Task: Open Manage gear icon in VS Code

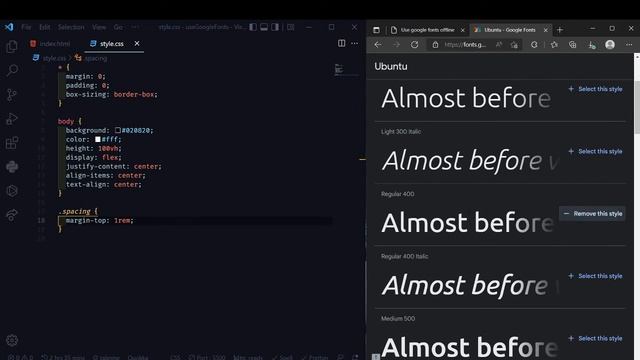Action: click(x=12, y=340)
